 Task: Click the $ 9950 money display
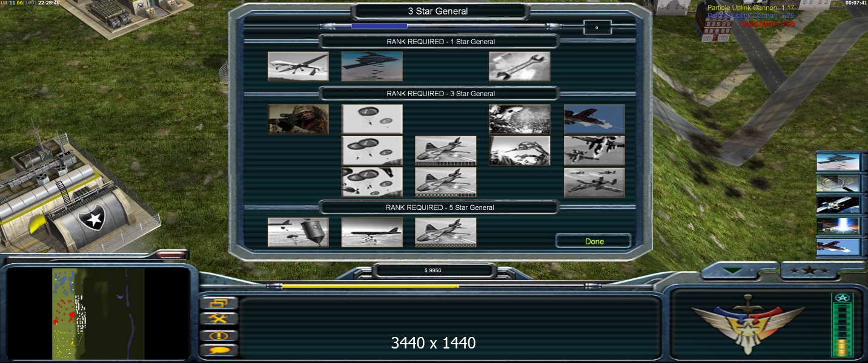433,270
